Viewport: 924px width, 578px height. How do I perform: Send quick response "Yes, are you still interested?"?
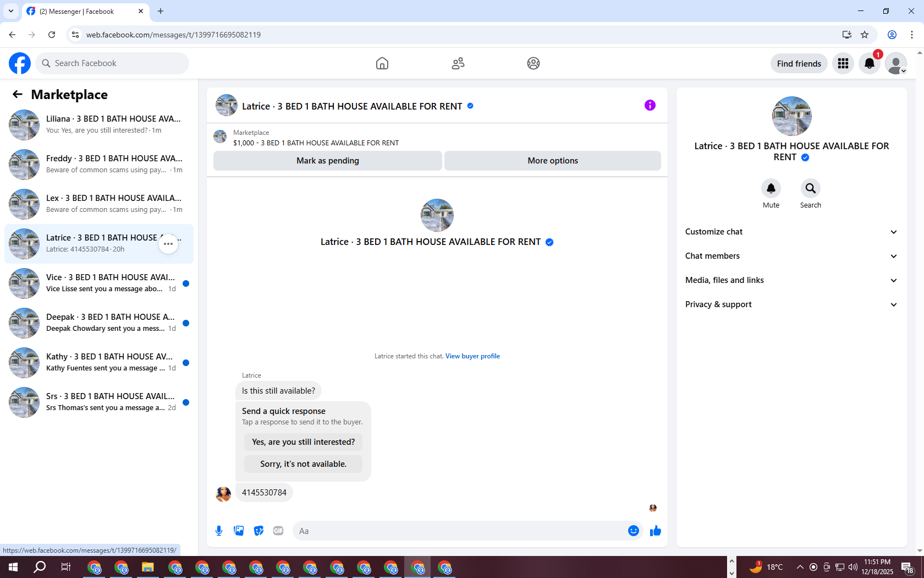(x=304, y=442)
